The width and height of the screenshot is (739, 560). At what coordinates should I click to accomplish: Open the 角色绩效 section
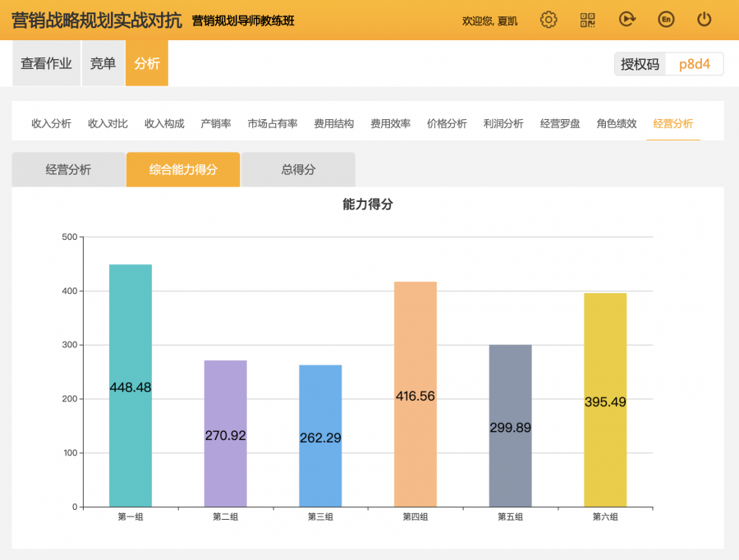click(617, 123)
